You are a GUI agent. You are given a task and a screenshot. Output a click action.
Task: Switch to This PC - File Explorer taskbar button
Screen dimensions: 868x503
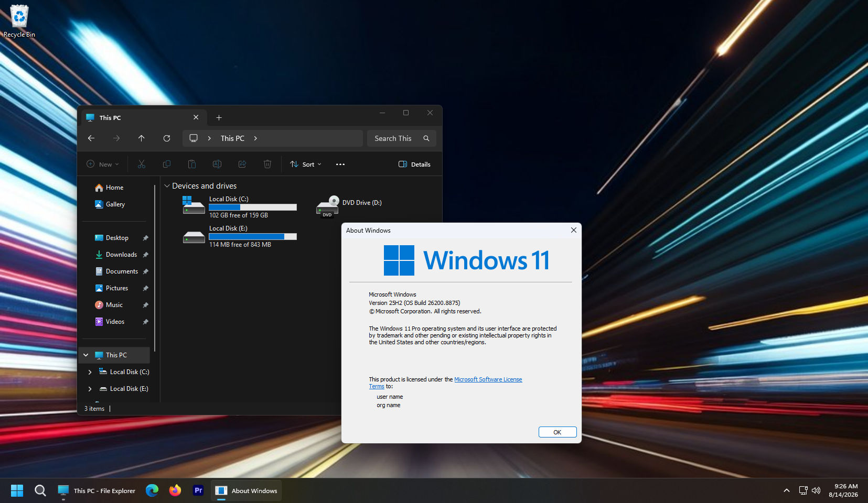coord(97,490)
